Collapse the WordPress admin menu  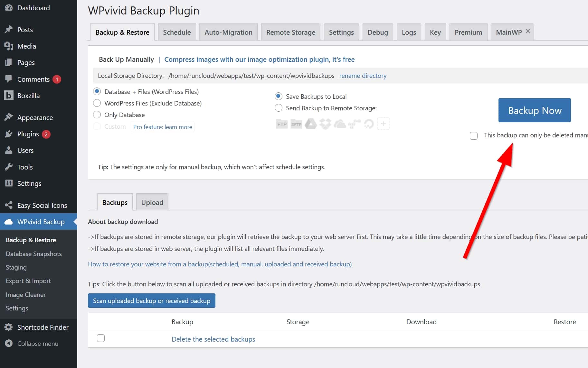click(38, 344)
